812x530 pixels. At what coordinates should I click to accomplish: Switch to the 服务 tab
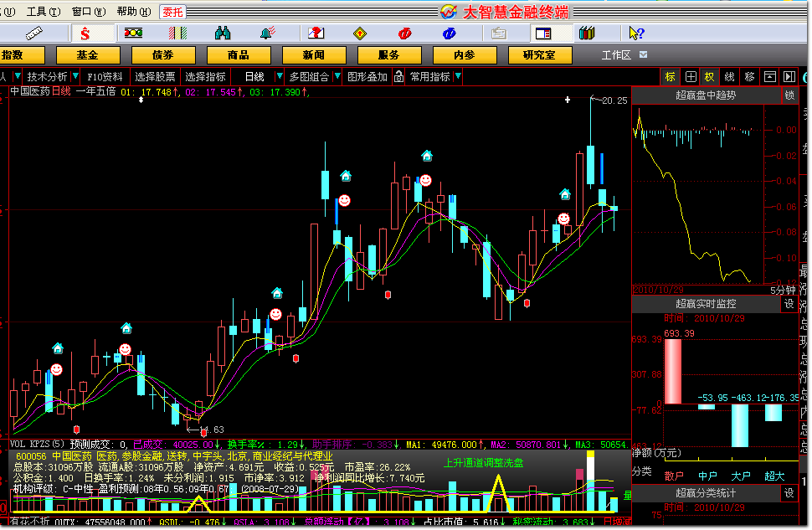(x=389, y=55)
